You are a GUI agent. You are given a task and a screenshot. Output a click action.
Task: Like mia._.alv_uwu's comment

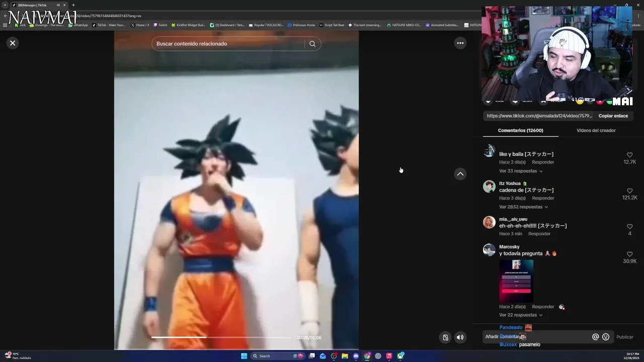tap(629, 227)
